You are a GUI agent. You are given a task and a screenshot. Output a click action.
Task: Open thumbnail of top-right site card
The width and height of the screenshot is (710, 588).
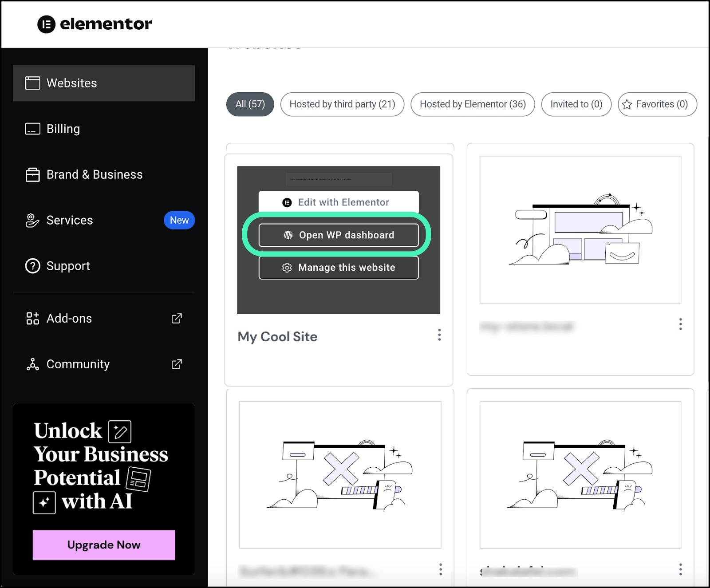[x=580, y=229]
